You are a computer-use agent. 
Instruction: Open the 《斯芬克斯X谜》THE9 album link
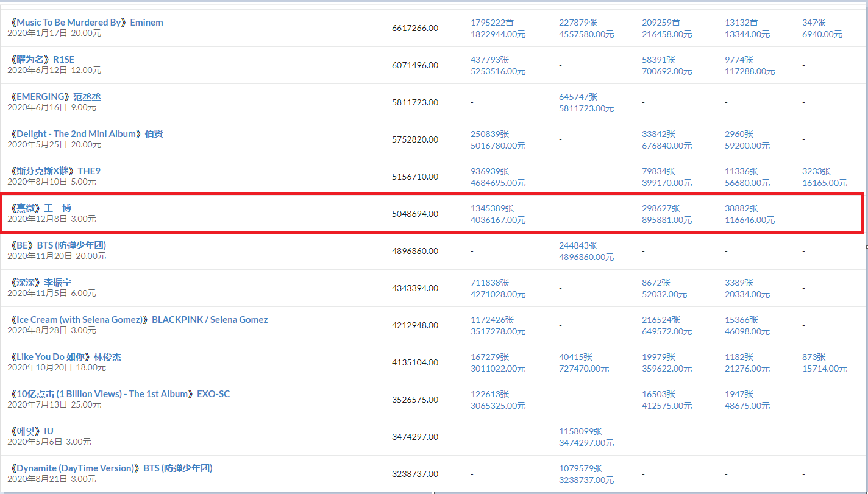click(55, 171)
